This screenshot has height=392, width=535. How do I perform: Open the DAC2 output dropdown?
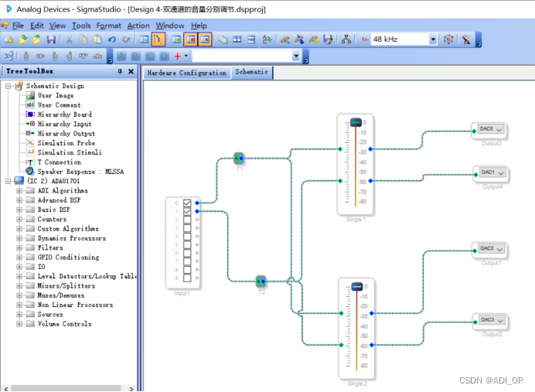tap(499, 249)
